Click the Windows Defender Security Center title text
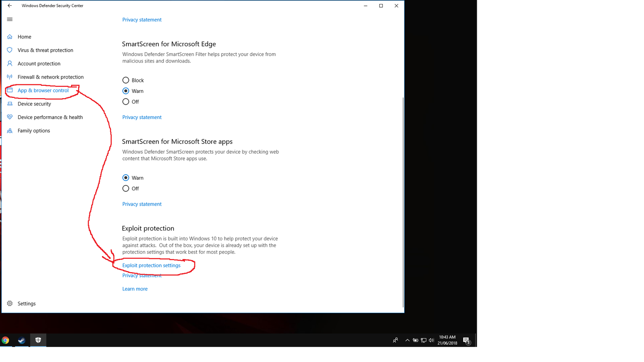Viewport: 644px width, 362px height. click(52, 6)
